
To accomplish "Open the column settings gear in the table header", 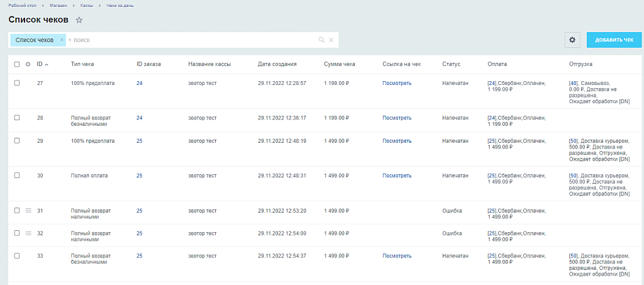I will [x=28, y=64].
